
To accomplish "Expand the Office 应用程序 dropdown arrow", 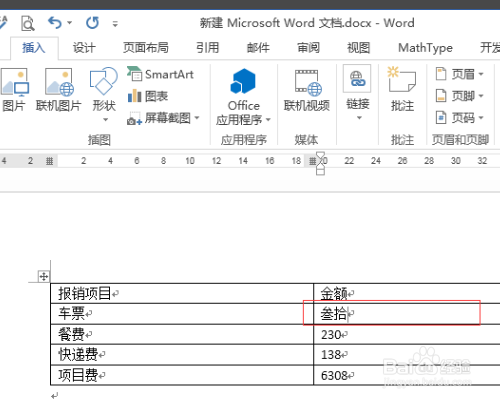I will [x=268, y=119].
